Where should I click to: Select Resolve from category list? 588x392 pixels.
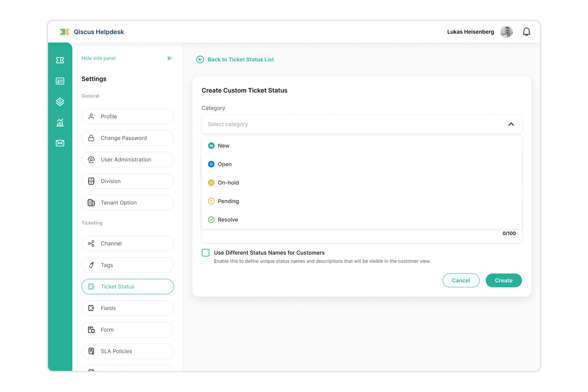(228, 220)
